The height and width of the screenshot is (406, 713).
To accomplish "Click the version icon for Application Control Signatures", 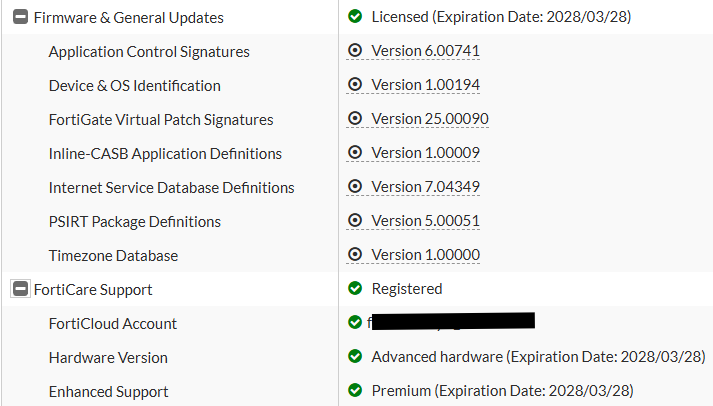I will 355,51.
